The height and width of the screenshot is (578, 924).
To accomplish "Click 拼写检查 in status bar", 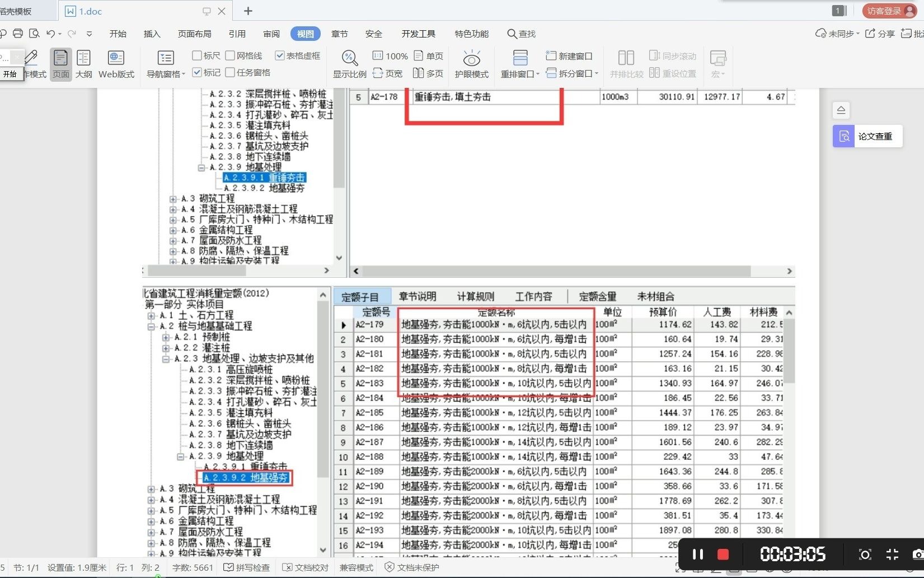I will click(x=247, y=567).
